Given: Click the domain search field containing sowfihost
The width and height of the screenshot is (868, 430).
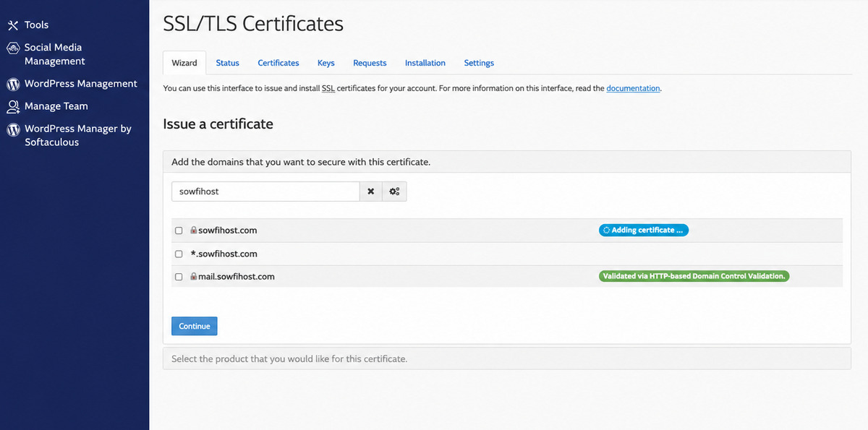Looking at the screenshot, I should pyautogui.click(x=265, y=192).
